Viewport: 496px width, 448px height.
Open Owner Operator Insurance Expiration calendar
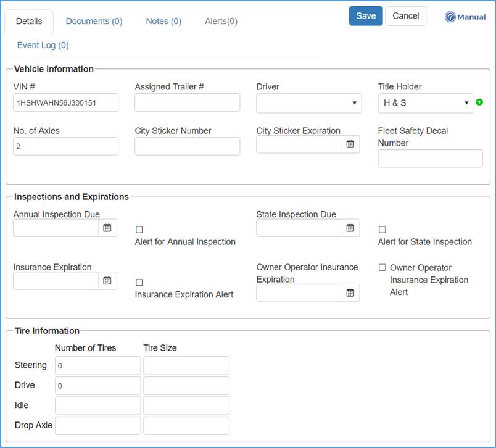pyautogui.click(x=350, y=293)
